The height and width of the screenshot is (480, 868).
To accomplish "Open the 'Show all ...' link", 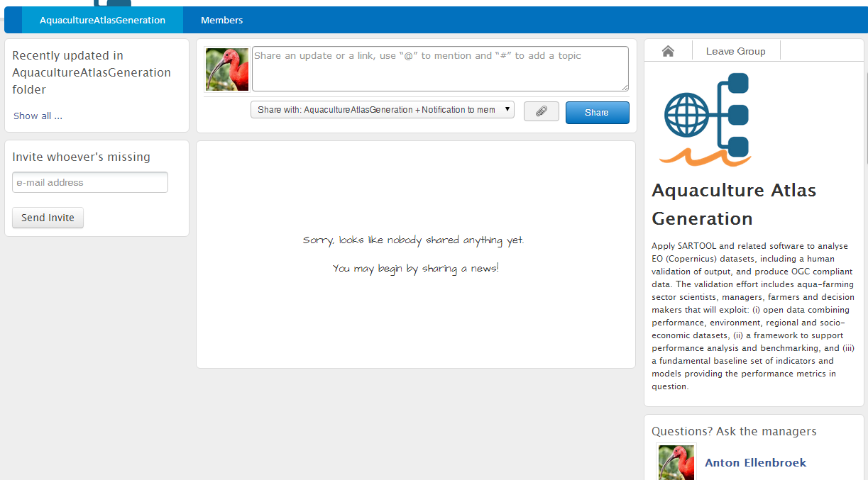I will coord(38,116).
